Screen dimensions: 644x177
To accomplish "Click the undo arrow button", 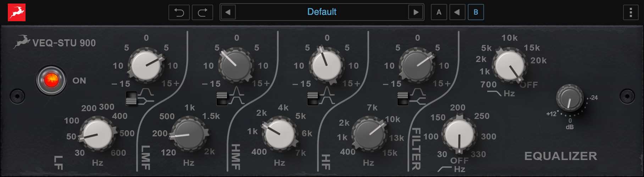I will pyautogui.click(x=179, y=12).
